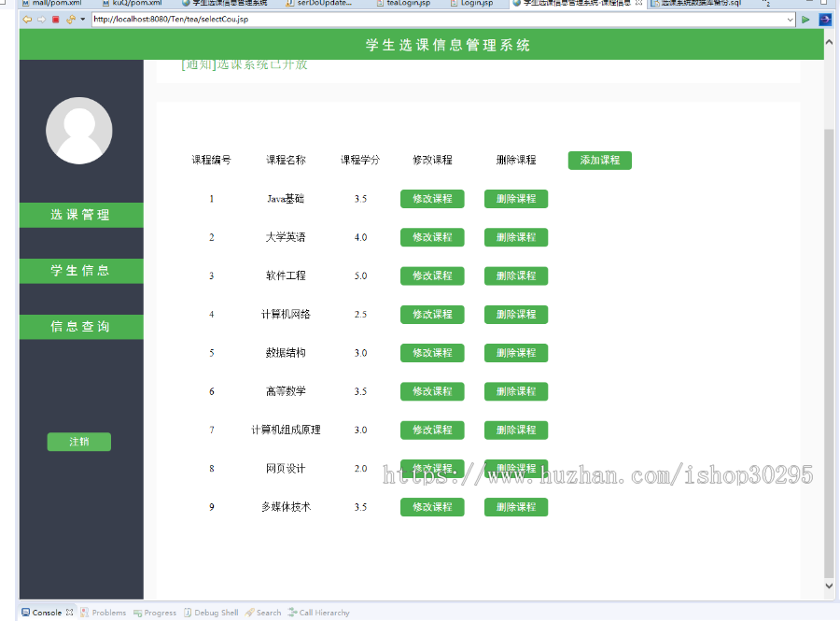Viewport: 840px width, 621px height.
Task: Click the 注销 (Logout) button
Action: pyautogui.click(x=78, y=441)
